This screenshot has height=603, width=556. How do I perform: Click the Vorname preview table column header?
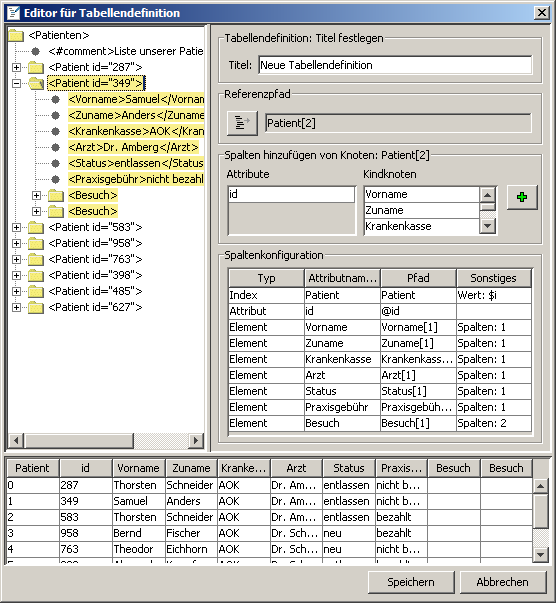pyautogui.click(x=138, y=468)
